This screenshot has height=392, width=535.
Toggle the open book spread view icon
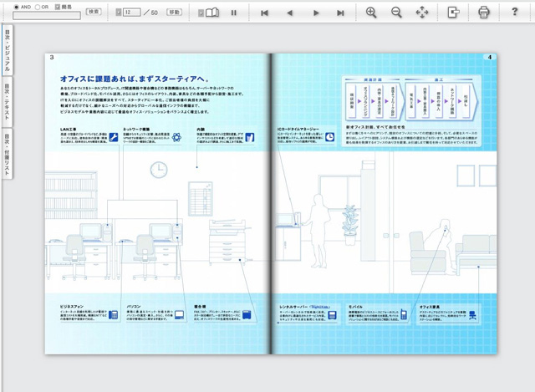212,13
